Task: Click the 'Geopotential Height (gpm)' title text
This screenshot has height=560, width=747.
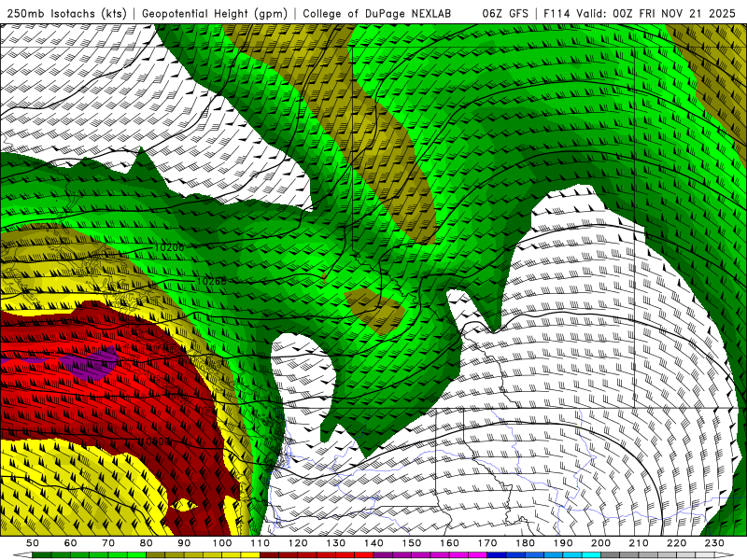Action: (215, 14)
